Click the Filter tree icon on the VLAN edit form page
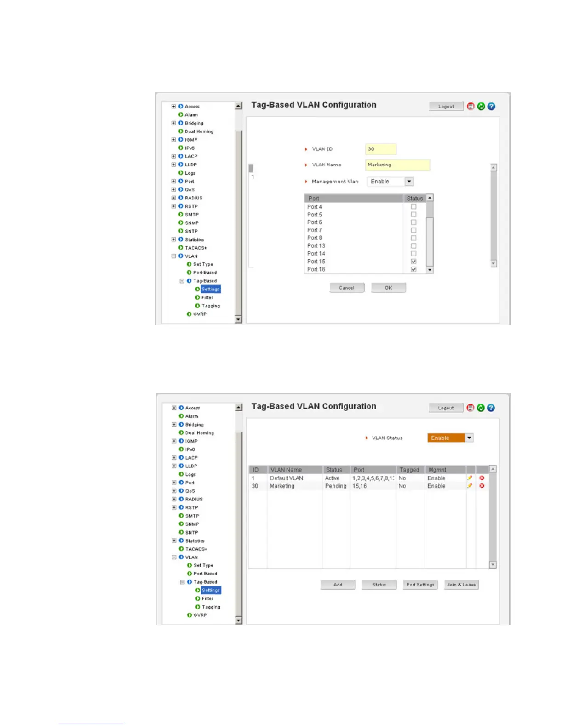This screenshot has height=728, width=563. tap(197, 297)
